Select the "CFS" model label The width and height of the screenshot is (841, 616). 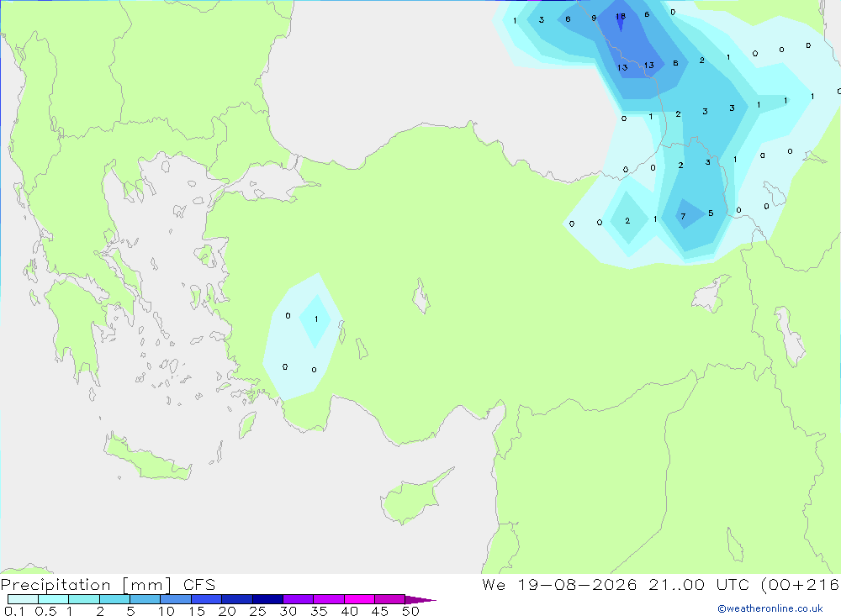199,584
